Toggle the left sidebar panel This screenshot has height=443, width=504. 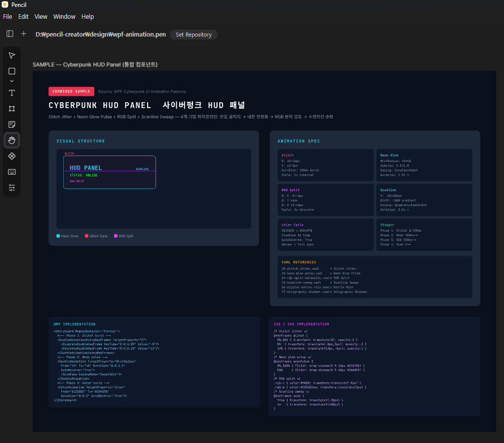tap(10, 34)
